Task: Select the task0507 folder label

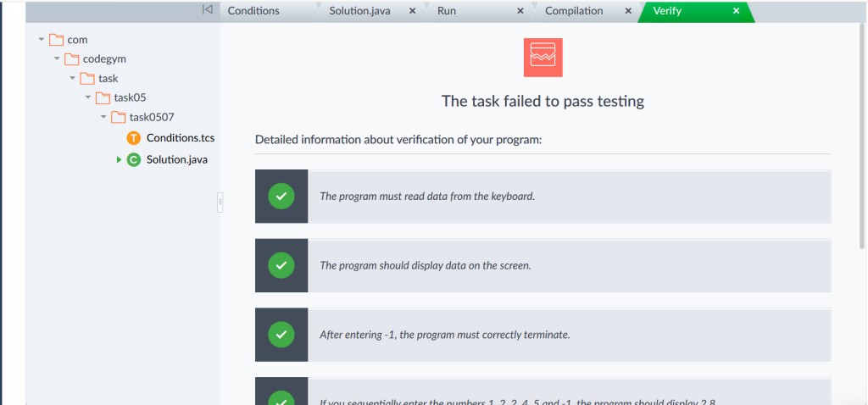Action: [x=152, y=117]
